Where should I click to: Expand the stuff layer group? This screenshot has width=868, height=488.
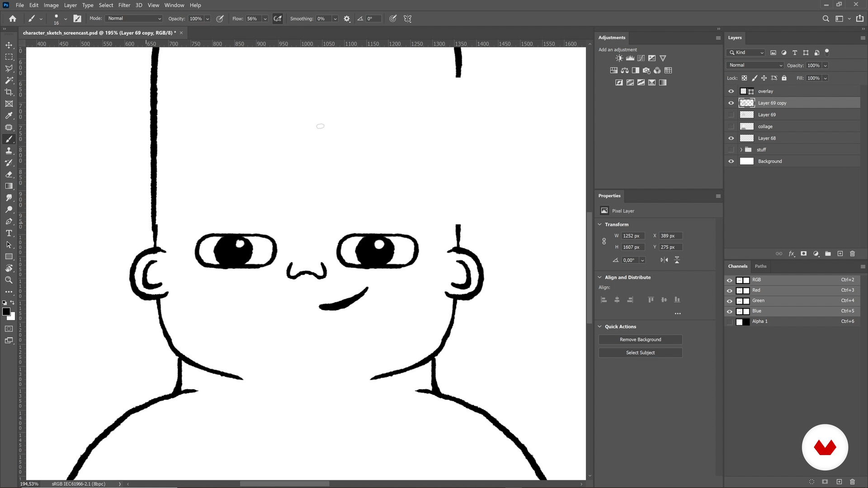coord(741,150)
